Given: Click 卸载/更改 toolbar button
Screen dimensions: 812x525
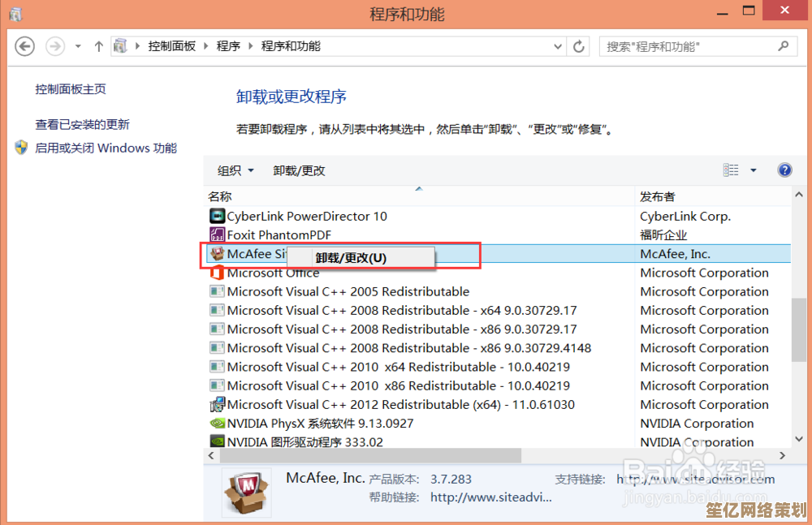Looking at the screenshot, I should point(299,170).
